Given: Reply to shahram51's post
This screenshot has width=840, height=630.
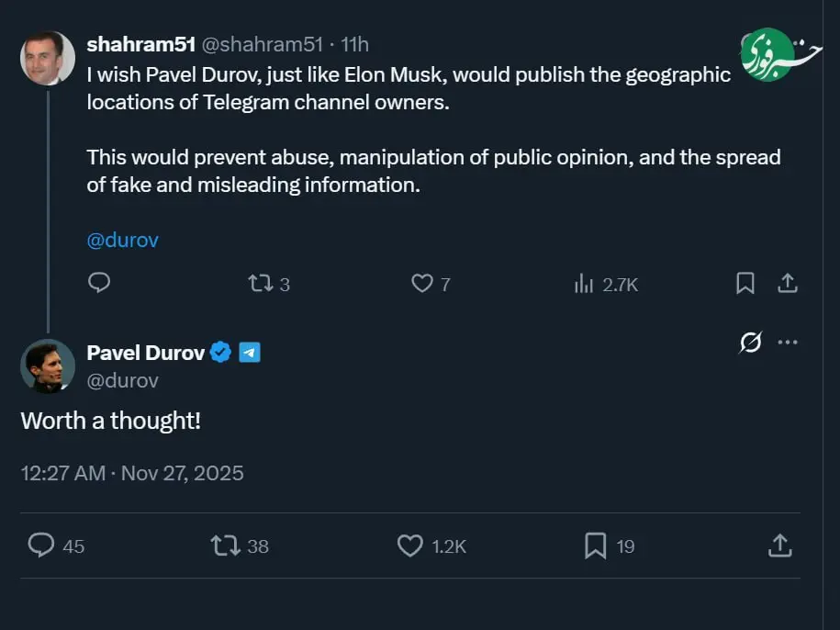Looking at the screenshot, I should 99,284.
